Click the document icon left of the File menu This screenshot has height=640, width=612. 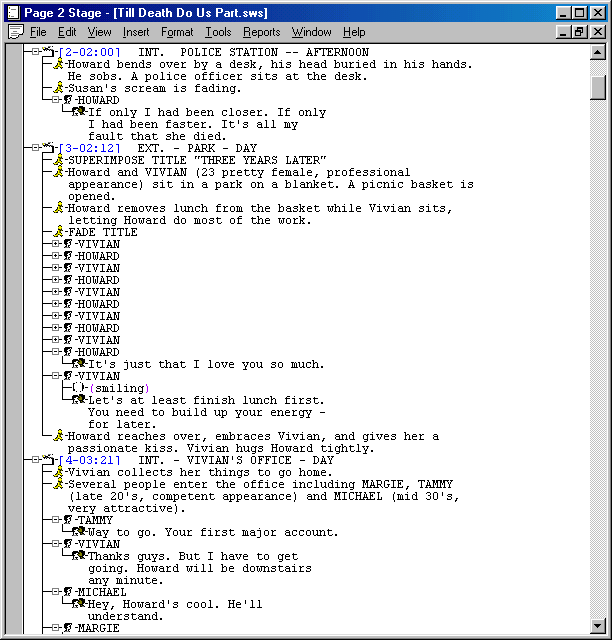(15, 32)
